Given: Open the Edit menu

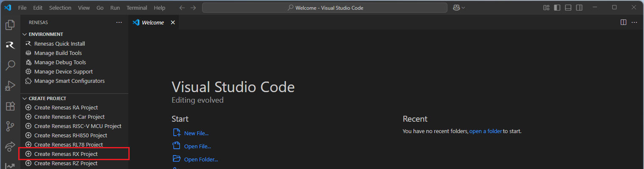Looking at the screenshot, I should click(38, 8).
